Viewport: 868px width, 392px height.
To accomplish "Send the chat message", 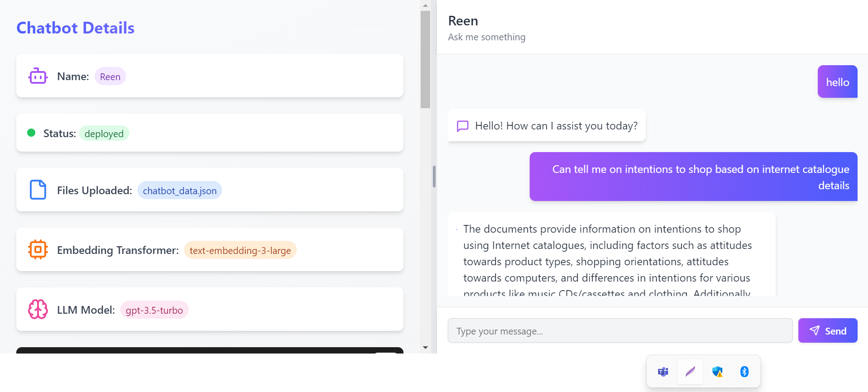I will (828, 330).
